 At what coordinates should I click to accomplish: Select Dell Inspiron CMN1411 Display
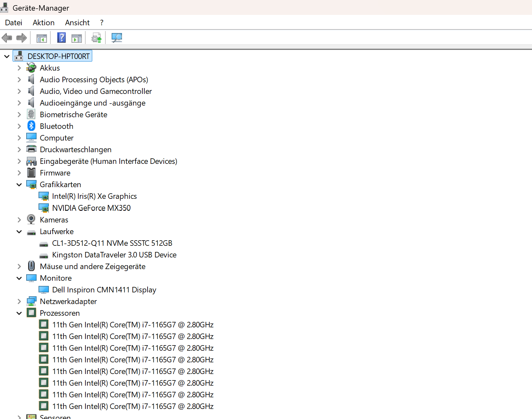[x=104, y=290]
